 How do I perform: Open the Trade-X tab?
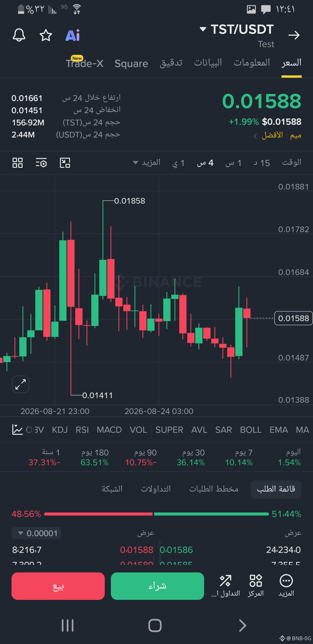84,63
